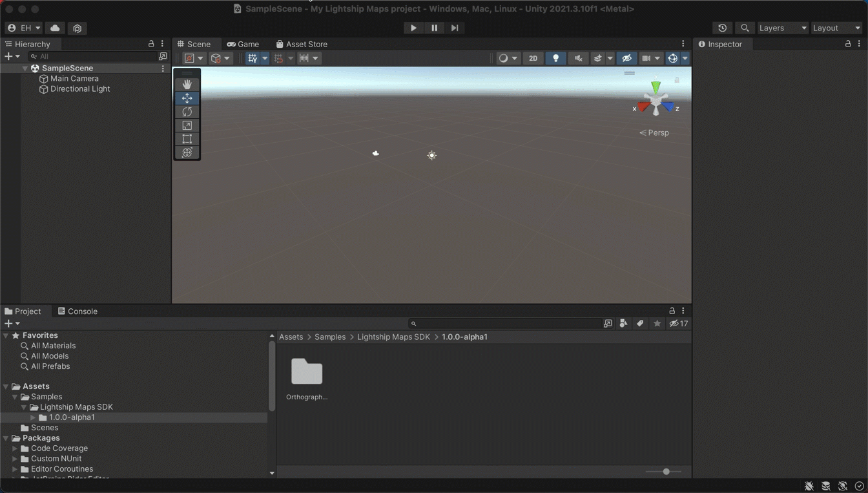Select the Scale tool
This screenshot has width=868, height=493.
(x=187, y=125)
